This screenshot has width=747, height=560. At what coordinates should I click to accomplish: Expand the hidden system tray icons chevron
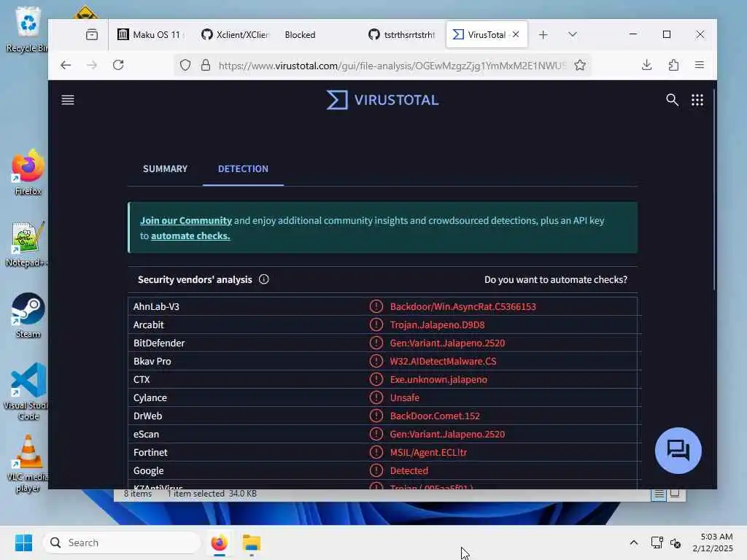tap(634, 542)
